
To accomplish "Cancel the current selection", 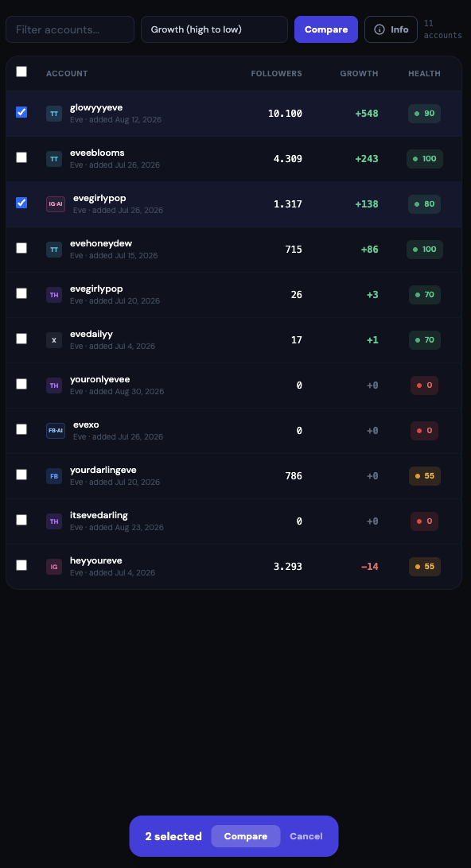I will click(x=306, y=836).
